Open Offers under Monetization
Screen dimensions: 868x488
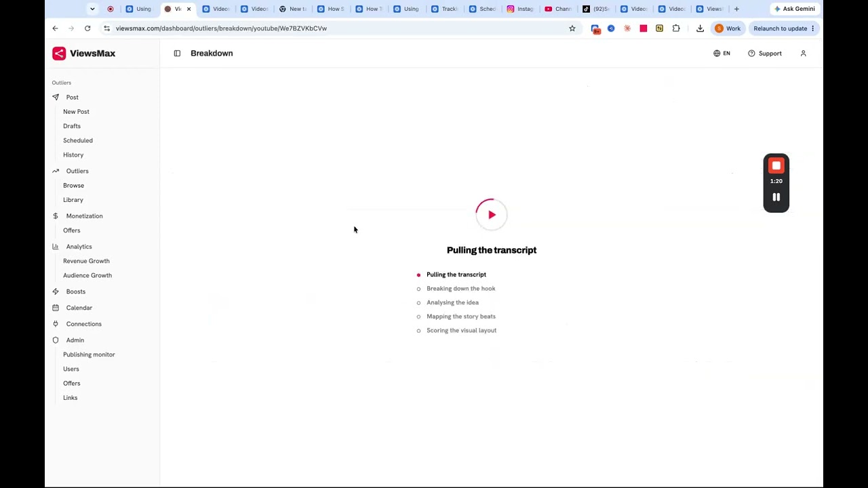(x=71, y=230)
